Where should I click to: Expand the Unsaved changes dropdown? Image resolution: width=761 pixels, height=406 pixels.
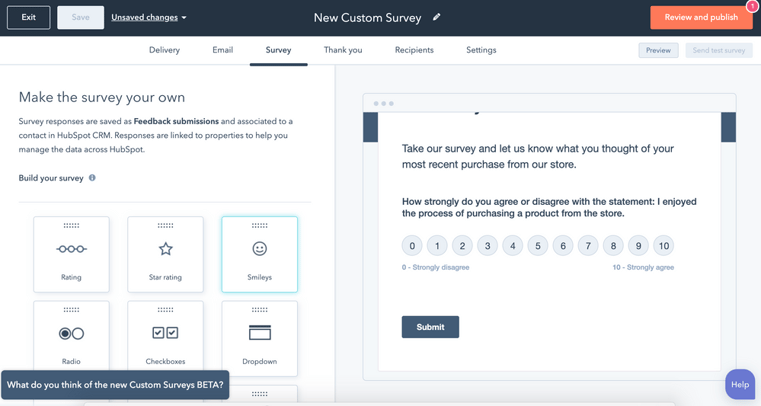pos(149,18)
